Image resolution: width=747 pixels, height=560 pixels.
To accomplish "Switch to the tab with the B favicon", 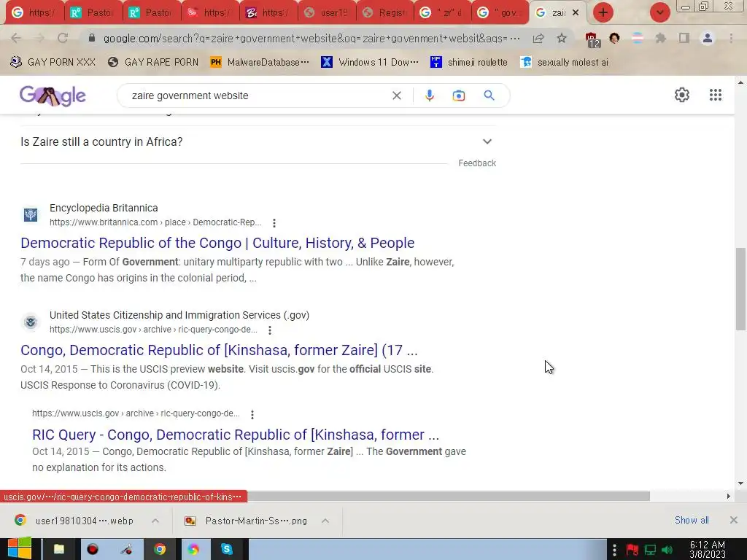I will click(268, 13).
